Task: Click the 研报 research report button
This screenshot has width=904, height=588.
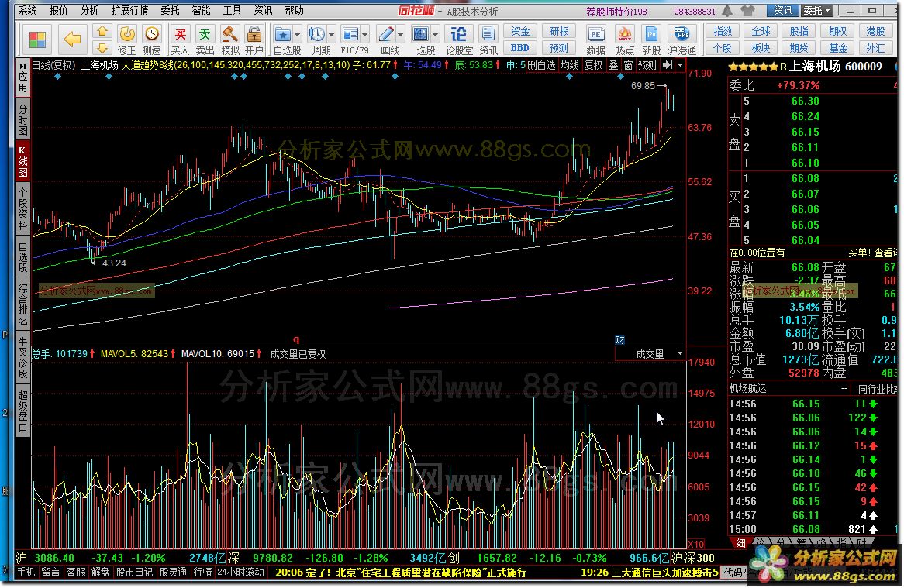Action: point(559,31)
